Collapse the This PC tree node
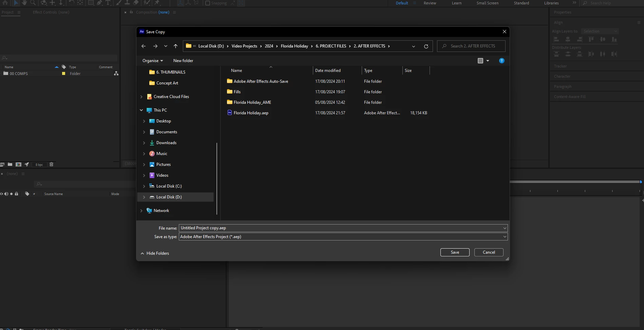644x330 pixels. pos(141,110)
